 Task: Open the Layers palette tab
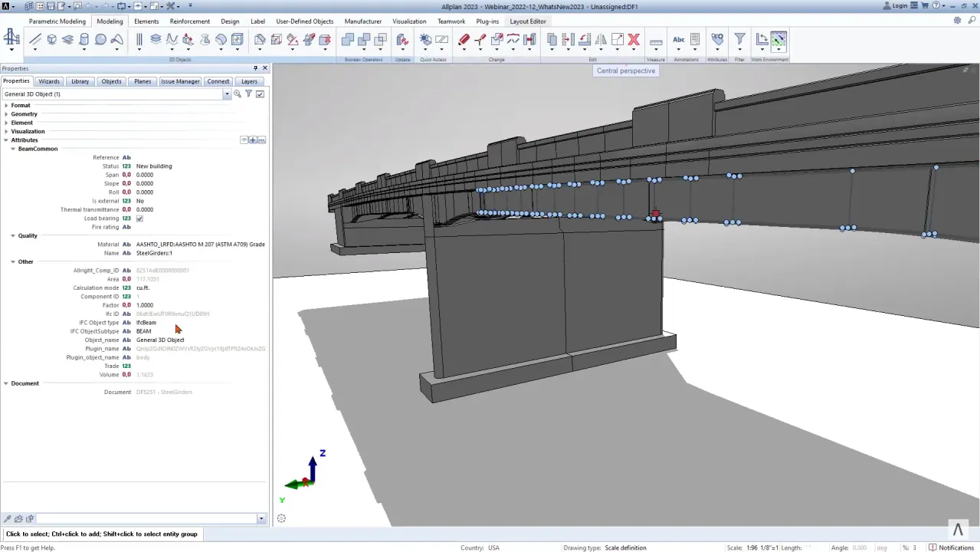tap(249, 81)
